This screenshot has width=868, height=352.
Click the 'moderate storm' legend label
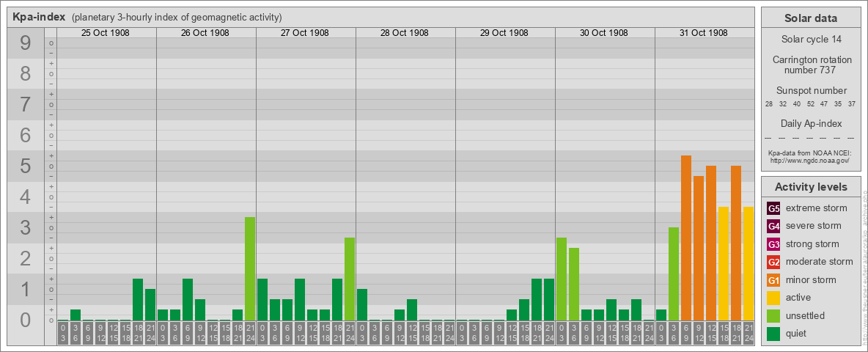[x=820, y=262]
